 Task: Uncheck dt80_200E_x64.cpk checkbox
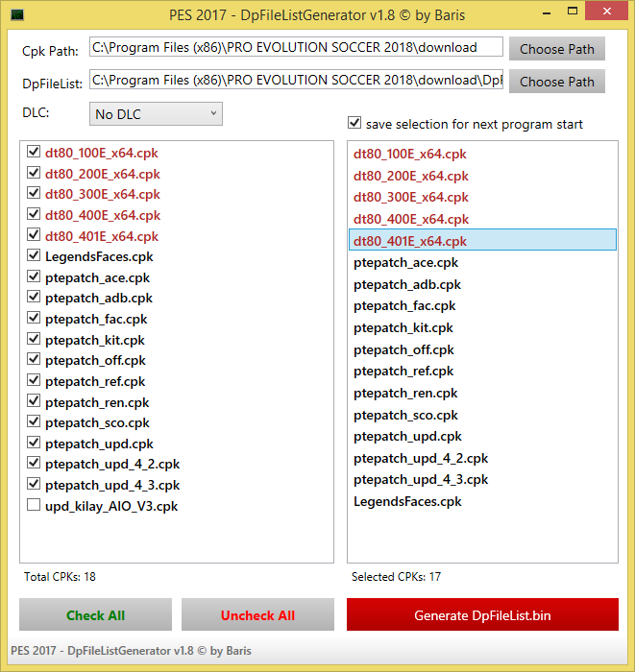pyautogui.click(x=34, y=173)
